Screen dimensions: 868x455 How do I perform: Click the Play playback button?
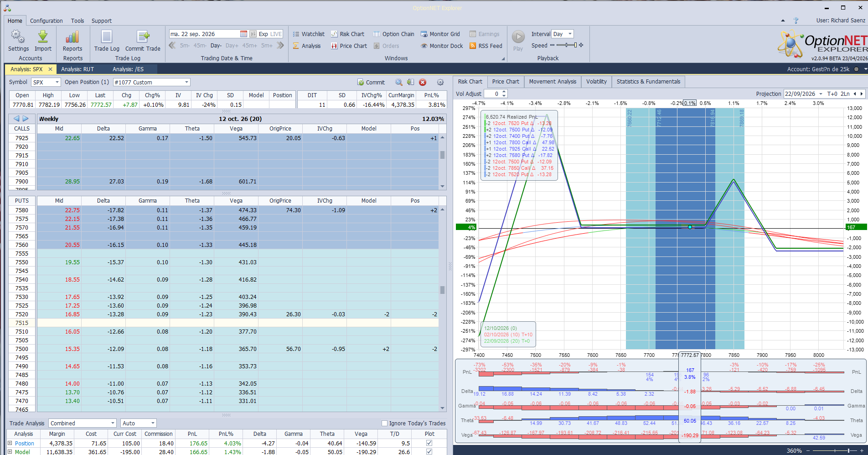(x=518, y=41)
